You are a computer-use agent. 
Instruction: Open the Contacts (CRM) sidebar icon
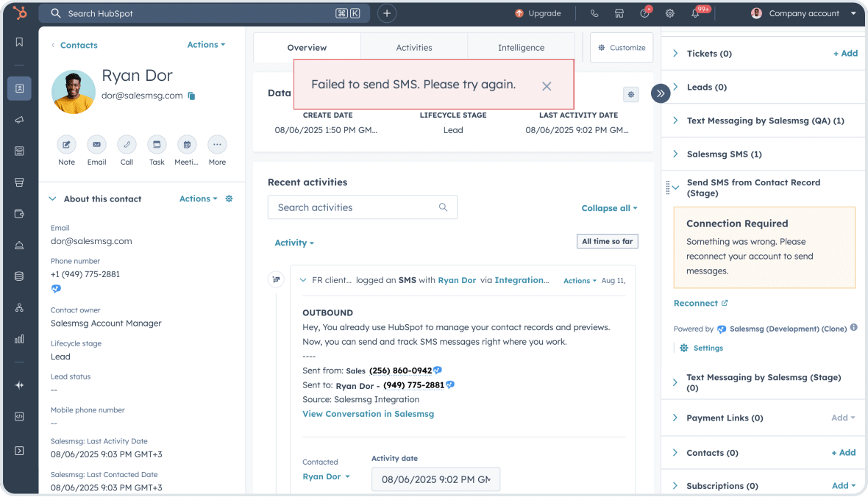19,88
